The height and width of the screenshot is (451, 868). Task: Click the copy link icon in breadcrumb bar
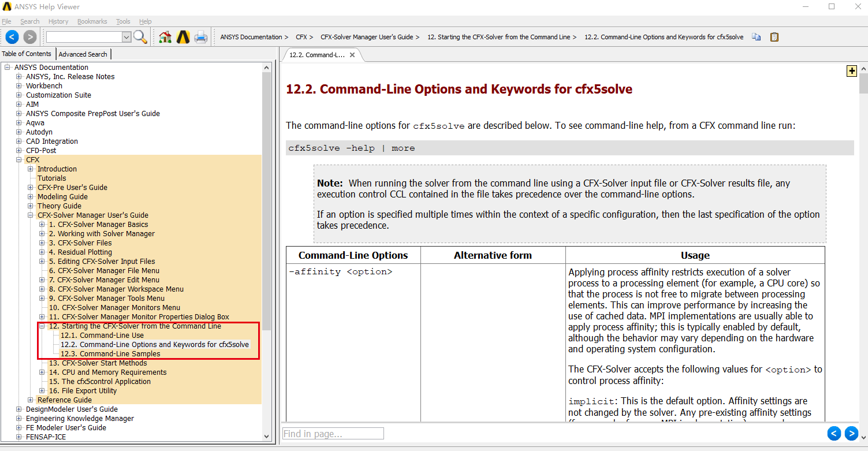click(x=757, y=37)
